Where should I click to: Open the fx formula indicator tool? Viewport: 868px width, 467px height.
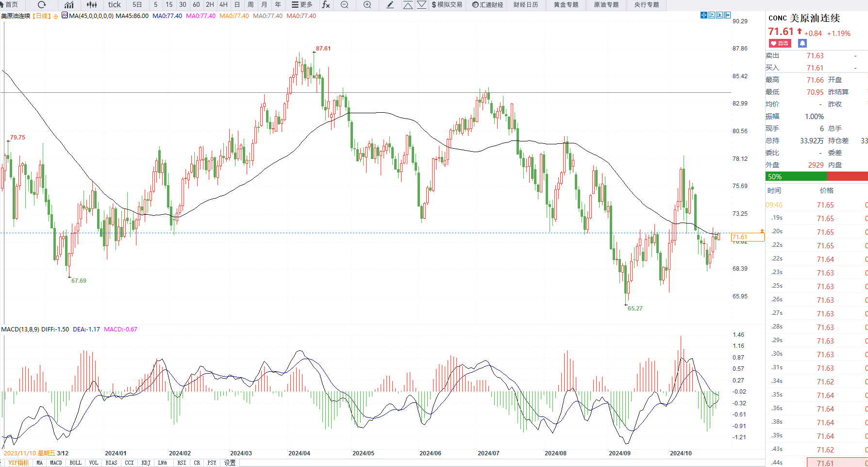[x=326, y=5]
